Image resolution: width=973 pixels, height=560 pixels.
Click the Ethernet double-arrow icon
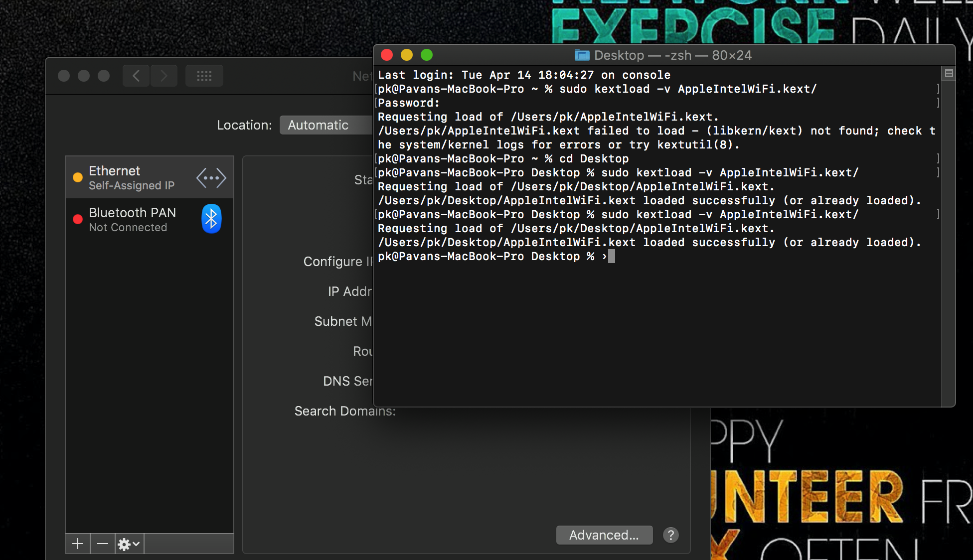tap(211, 178)
